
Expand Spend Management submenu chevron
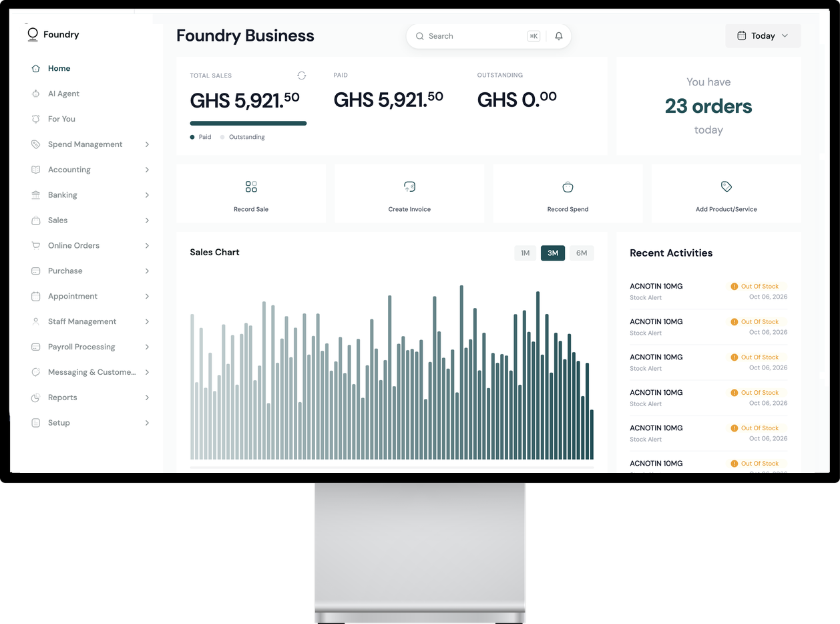click(x=147, y=144)
